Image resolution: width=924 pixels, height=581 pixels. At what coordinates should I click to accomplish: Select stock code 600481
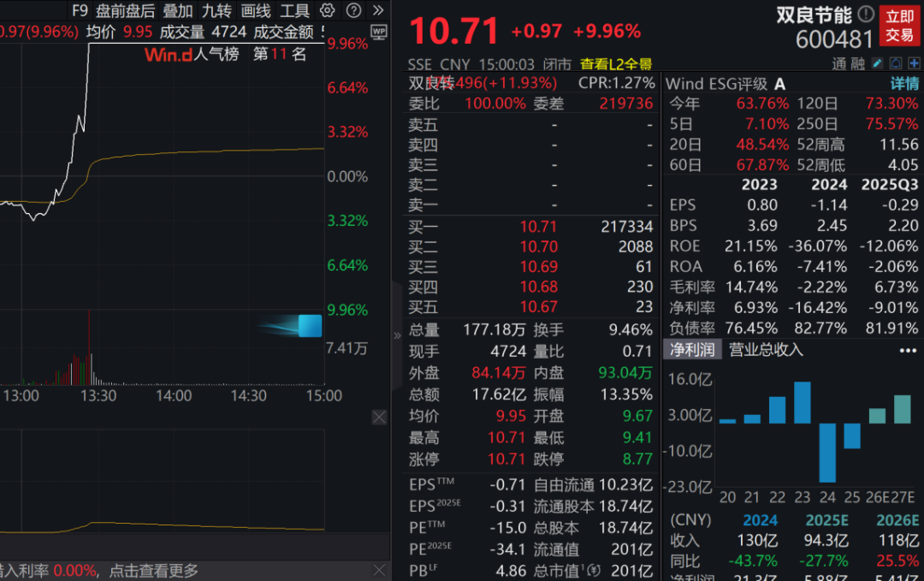[x=834, y=39]
